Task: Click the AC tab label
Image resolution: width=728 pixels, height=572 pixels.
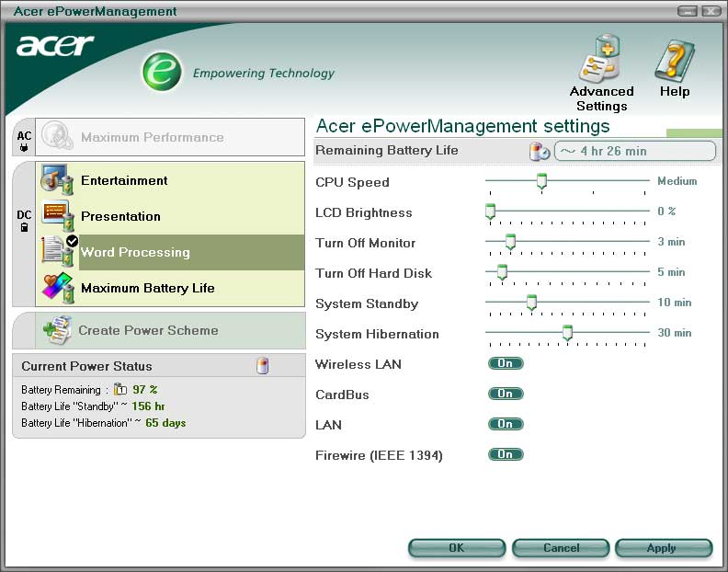Action: point(24,136)
